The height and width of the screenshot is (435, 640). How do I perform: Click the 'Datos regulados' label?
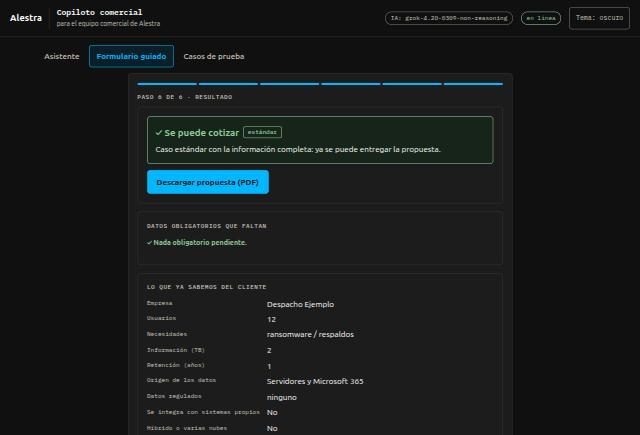click(174, 396)
